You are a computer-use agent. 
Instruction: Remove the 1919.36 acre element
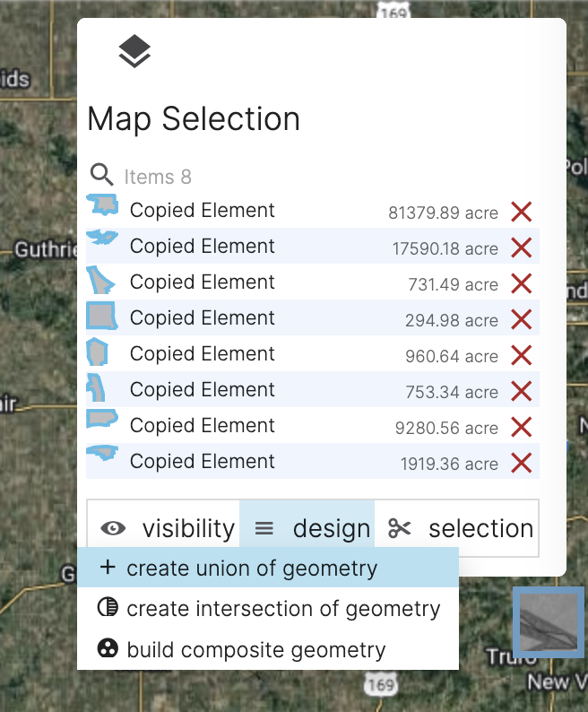click(522, 464)
